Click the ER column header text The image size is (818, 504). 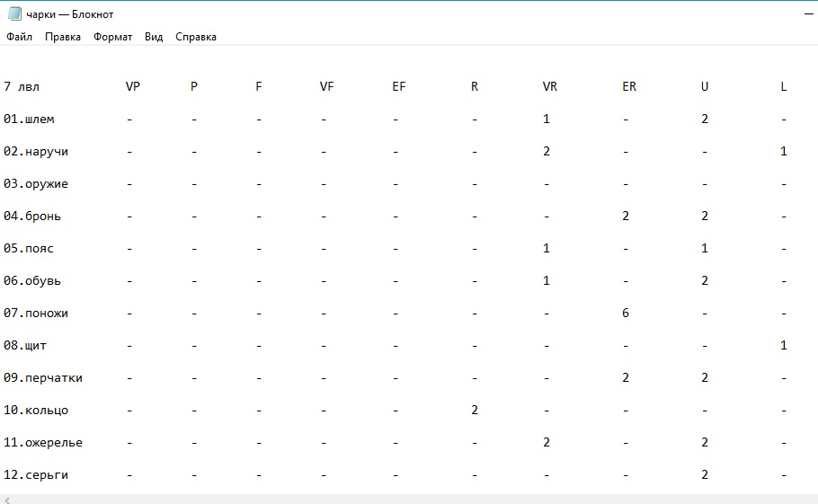point(629,86)
